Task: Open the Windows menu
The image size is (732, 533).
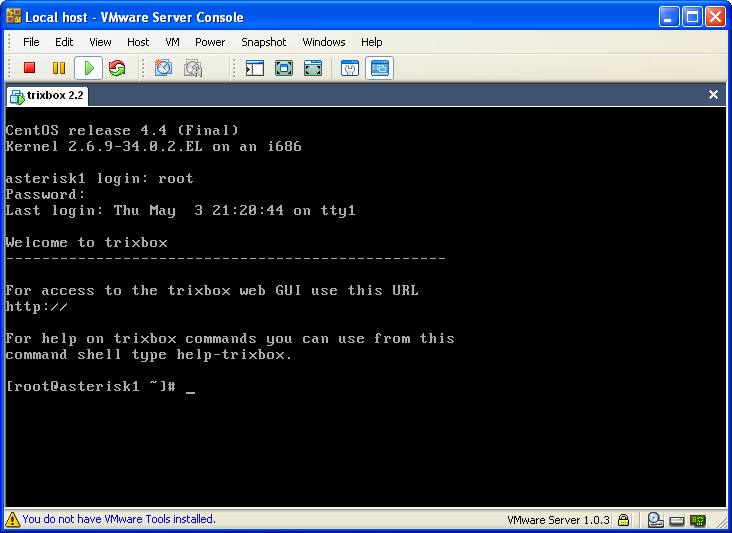Action: pyautogui.click(x=324, y=42)
